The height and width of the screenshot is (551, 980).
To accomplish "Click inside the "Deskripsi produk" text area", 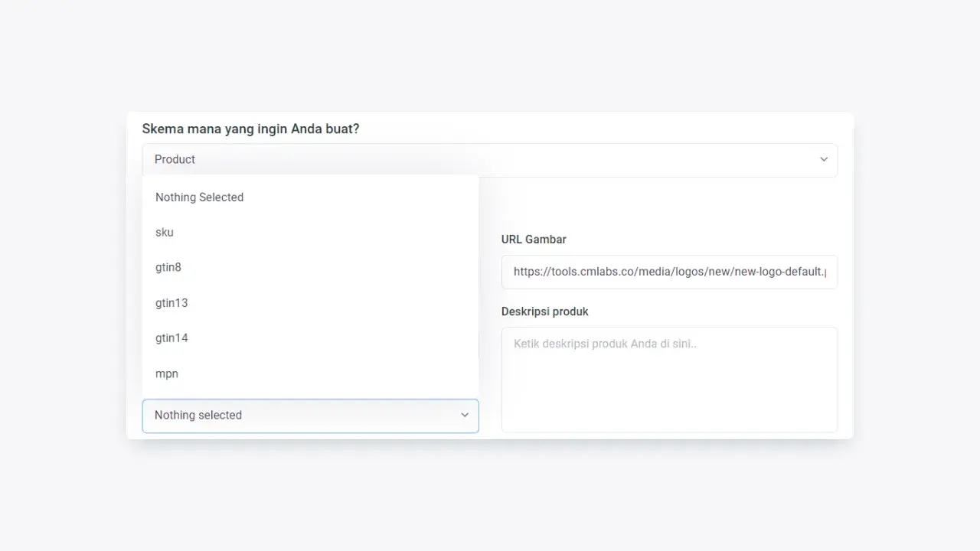I will tap(669, 379).
